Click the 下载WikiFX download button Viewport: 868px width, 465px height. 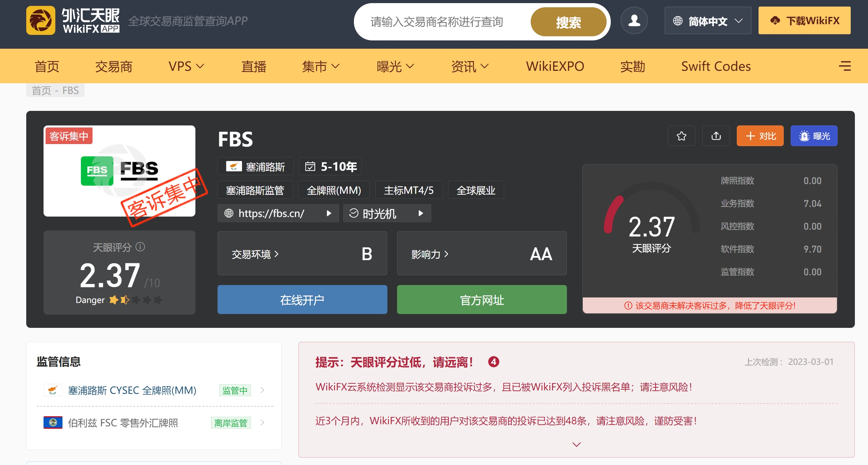pos(804,20)
